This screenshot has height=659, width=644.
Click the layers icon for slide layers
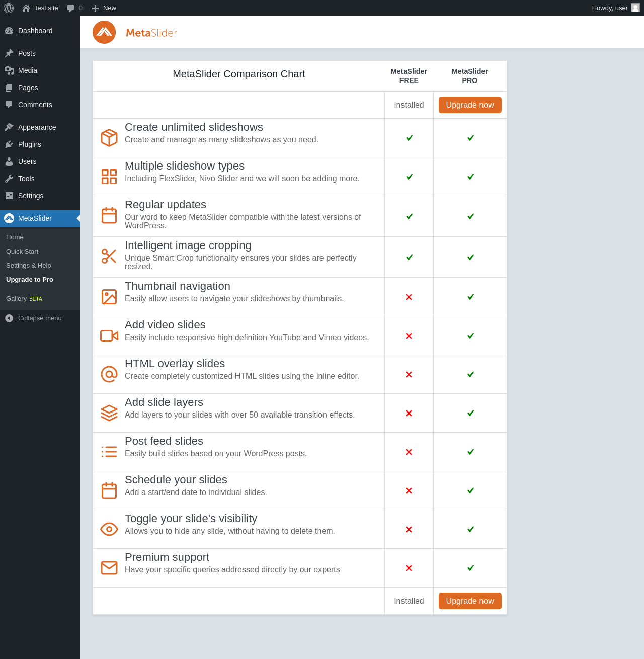click(109, 413)
